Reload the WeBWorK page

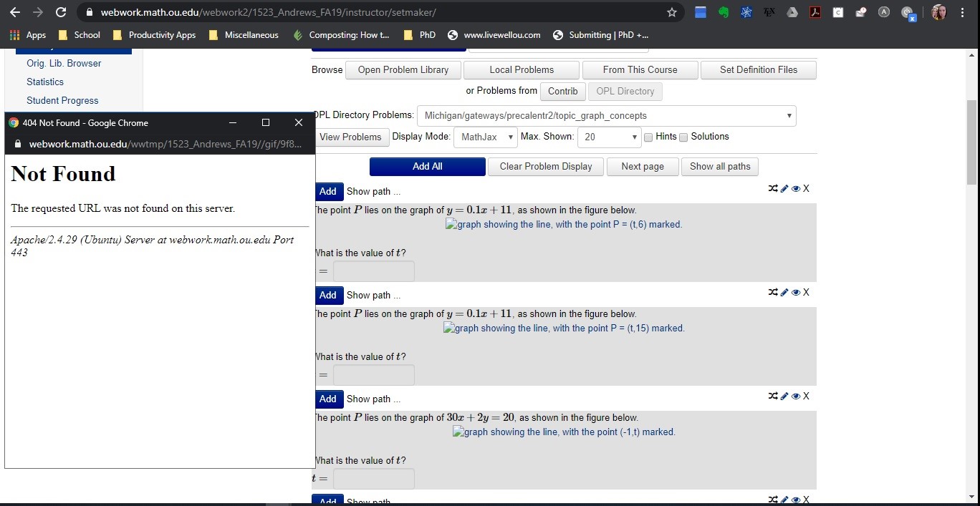pos(61,12)
